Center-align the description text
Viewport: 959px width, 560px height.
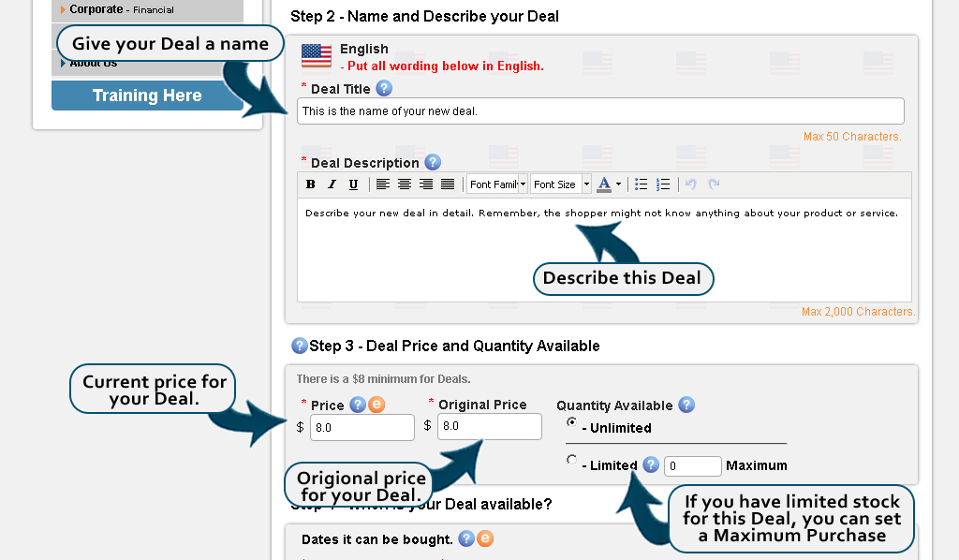pyautogui.click(x=405, y=184)
